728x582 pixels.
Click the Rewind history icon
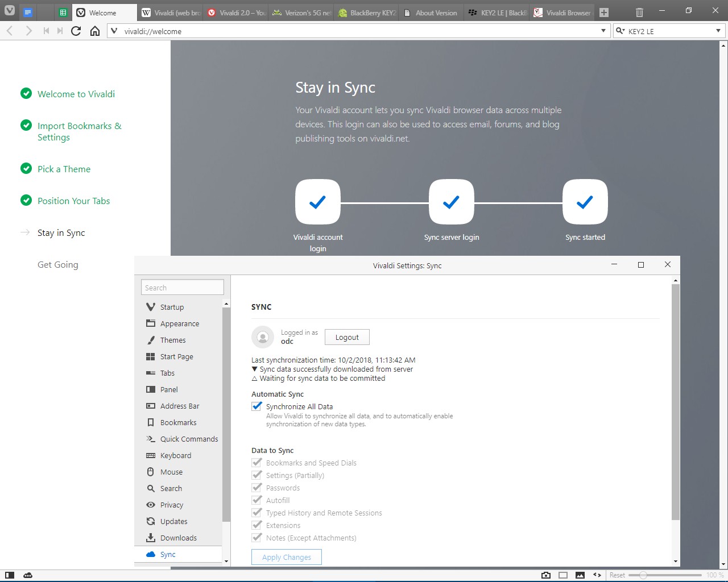[46, 31]
